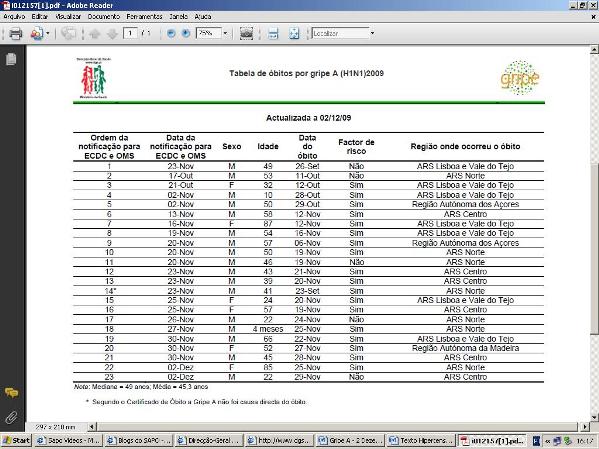Switch to the Direcção-Geral taskbar window
Screen dimensions: 599x449
click(x=209, y=441)
